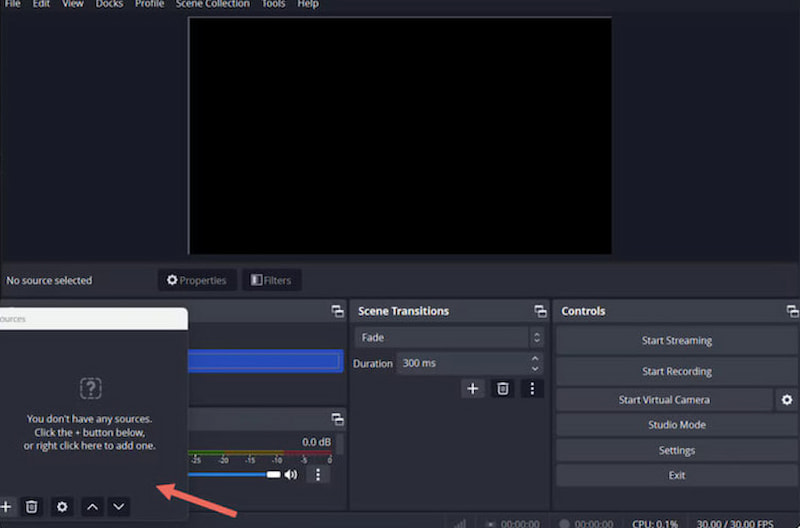
Task: Remove selected source with trash icon
Action: pos(31,507)
